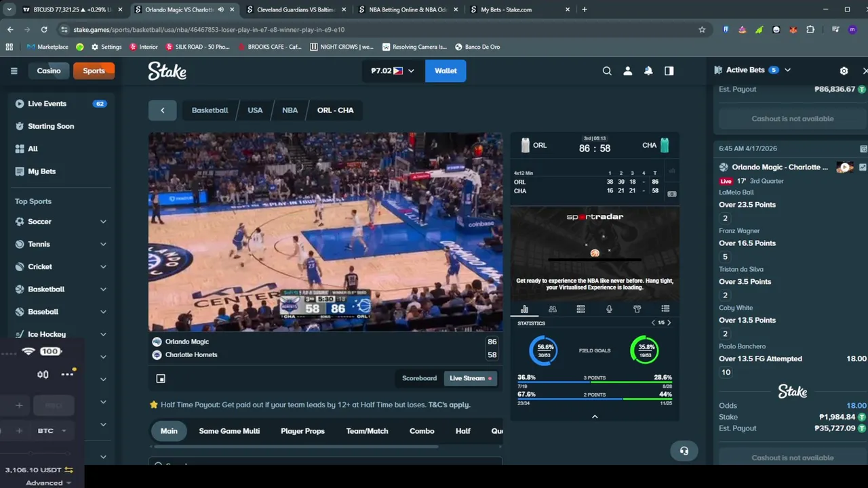Open the notifications bell icon

648,70
